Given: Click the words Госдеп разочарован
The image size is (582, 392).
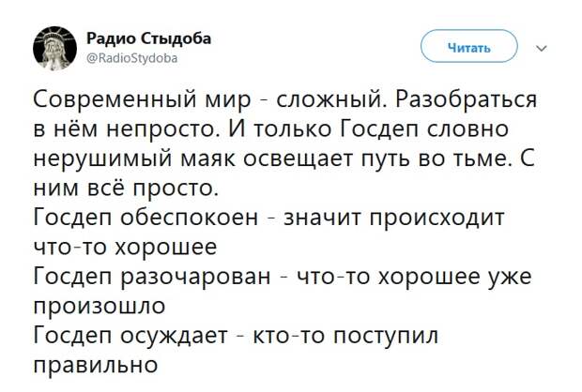Looking at the screenshot, I should point(152,277).
